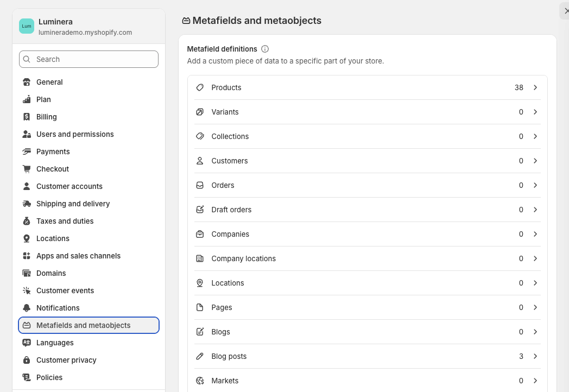Select the Customers person icon

coord(199,161)
